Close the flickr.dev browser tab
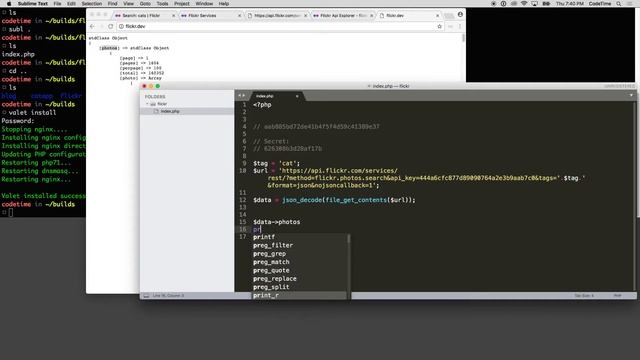The width and height of the screenshot is (640, 360). click(438, 16)
